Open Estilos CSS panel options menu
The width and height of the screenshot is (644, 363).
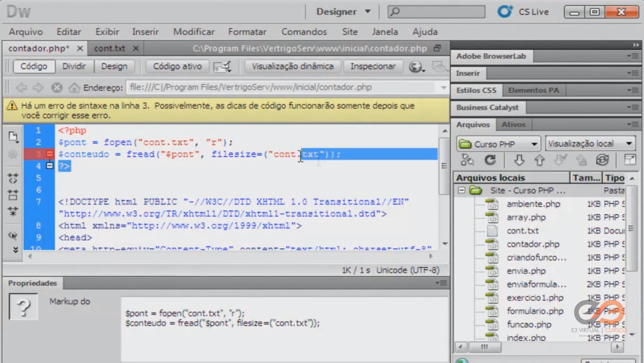(632, 90)
